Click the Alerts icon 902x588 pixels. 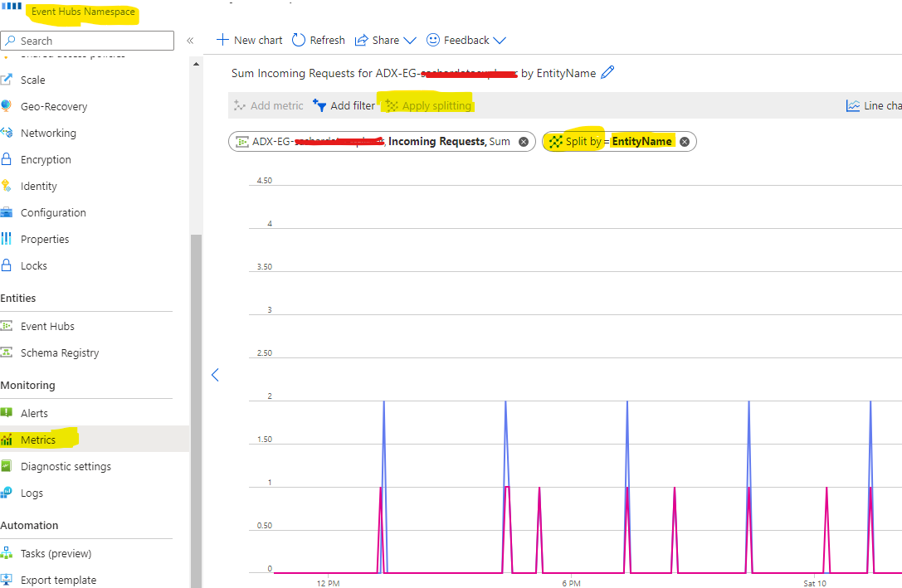[x=7, y=413]
